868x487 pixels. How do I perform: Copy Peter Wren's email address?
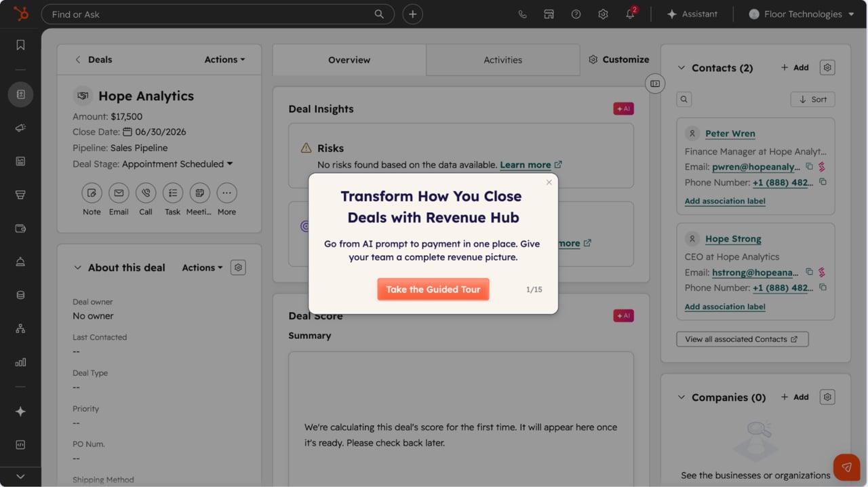click(809, 167)
